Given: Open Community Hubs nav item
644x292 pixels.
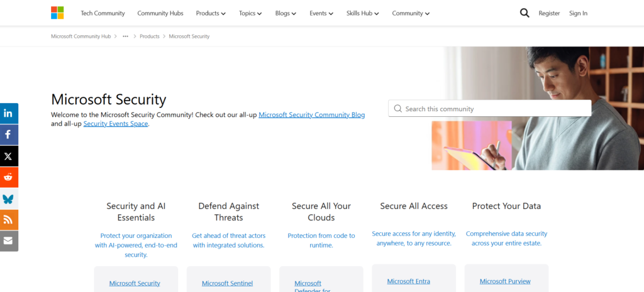Looking at the screenshot, I should [x=160, y=13].
